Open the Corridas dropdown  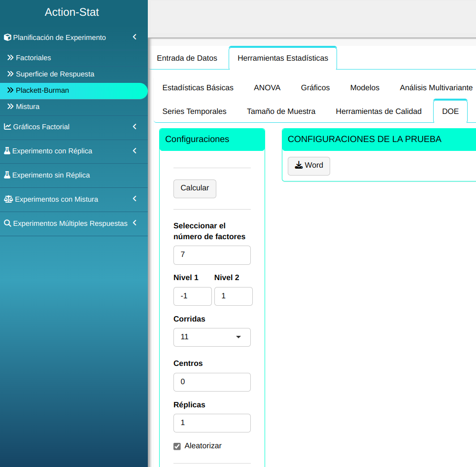(212, 337)
